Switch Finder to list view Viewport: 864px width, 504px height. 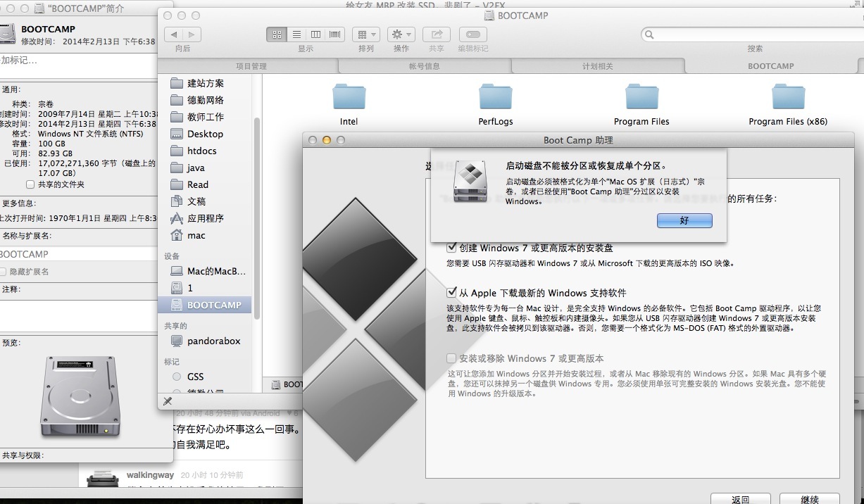click(x=296, y=34)
